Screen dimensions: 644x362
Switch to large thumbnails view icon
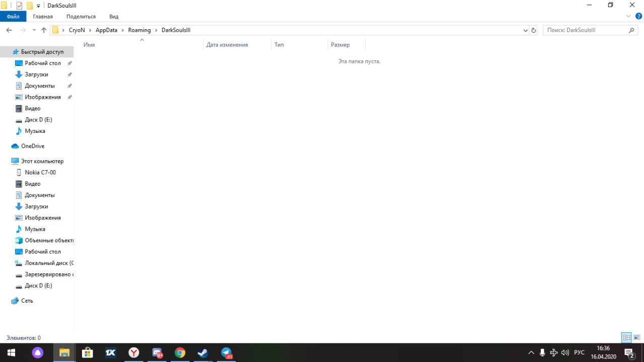(x=636, y=337)
